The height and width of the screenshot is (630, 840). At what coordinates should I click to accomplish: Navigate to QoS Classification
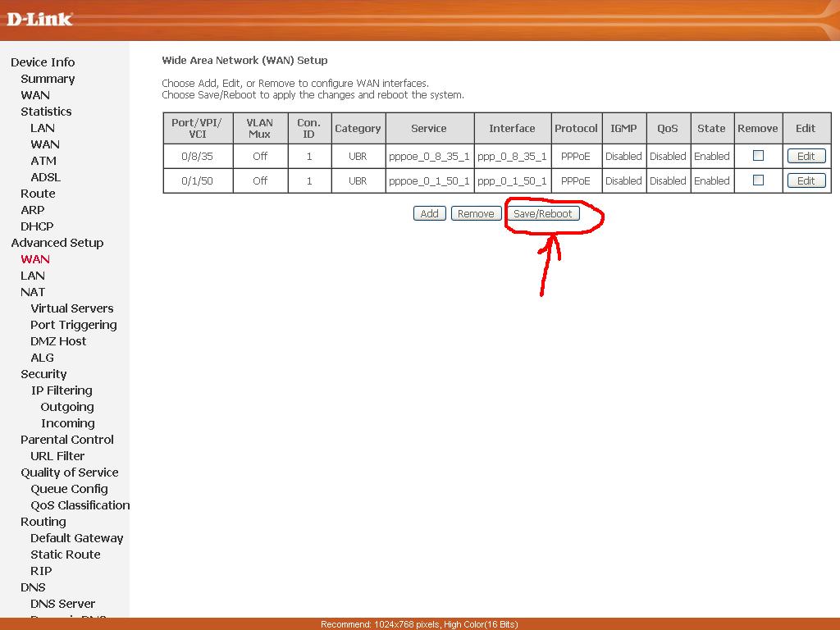tap(80, 505)
